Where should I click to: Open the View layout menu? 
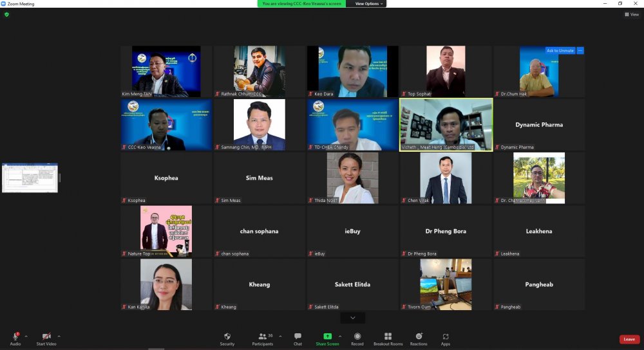coord(631,14)
